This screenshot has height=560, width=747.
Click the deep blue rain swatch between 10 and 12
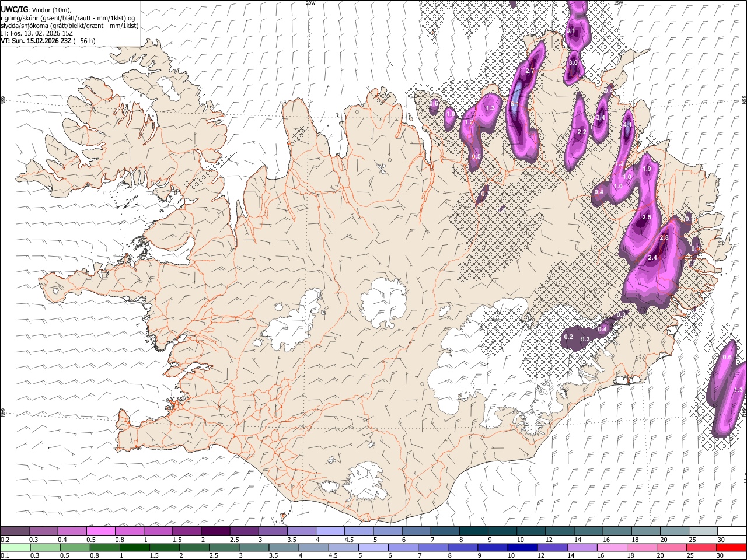click(x=522, y=547)
